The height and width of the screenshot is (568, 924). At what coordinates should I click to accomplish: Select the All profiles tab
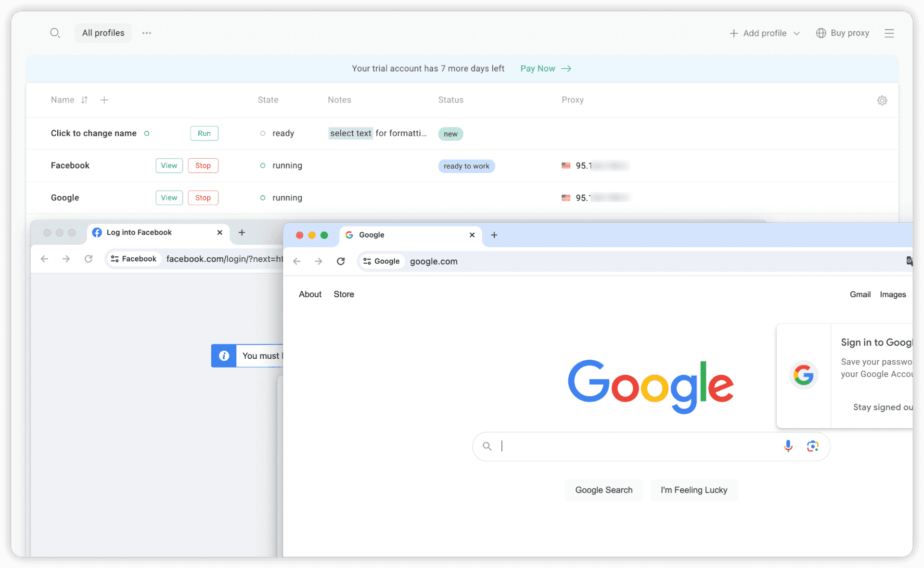(x=103, y=33)
